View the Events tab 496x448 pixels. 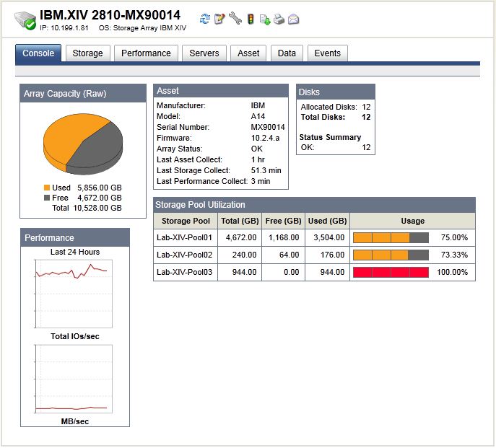click(327, 53)
